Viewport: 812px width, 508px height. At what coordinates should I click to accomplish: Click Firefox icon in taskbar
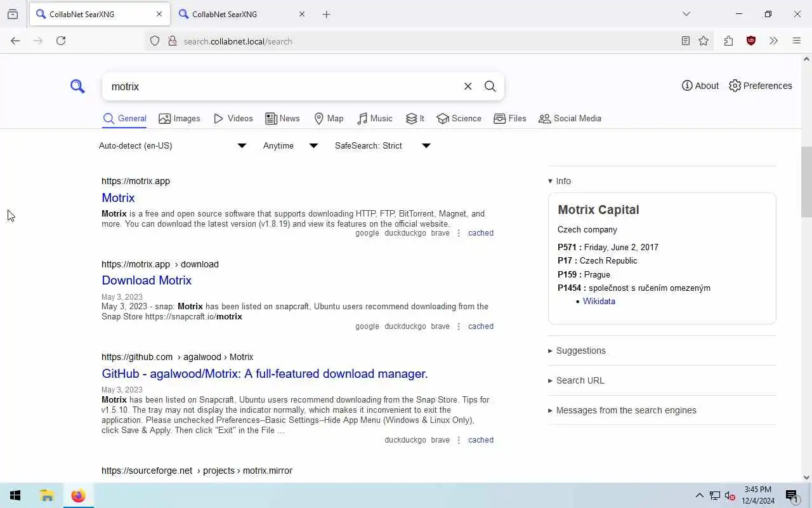pyautogui.click(x=78, y=495)
